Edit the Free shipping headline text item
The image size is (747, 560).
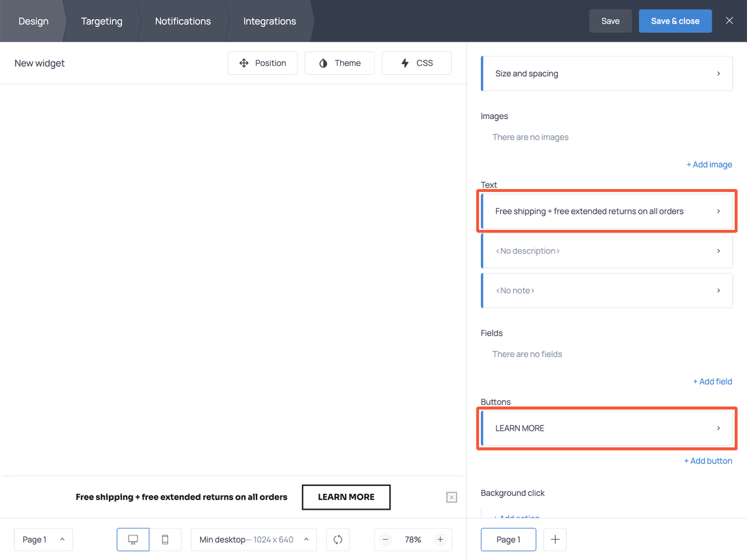[606, 211]
